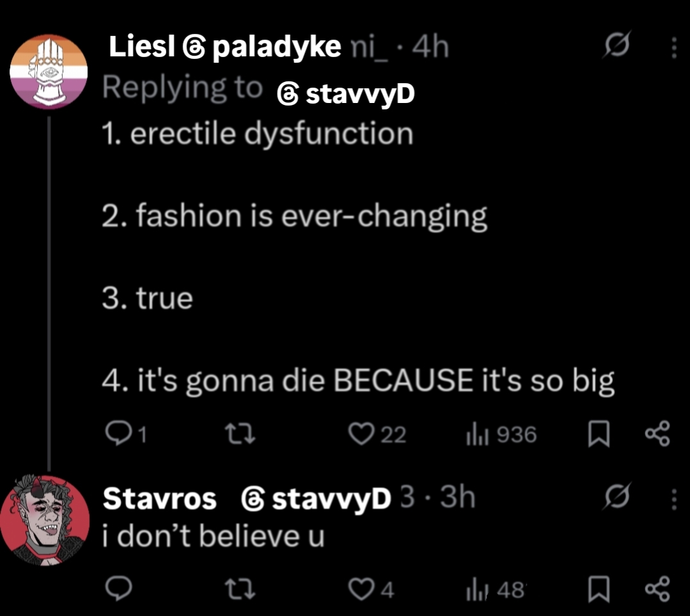Click the slashed circle icon on Stavros's tweet

coord(618,498)
